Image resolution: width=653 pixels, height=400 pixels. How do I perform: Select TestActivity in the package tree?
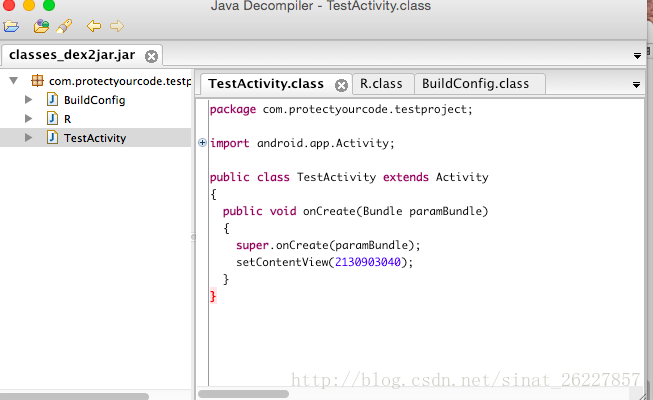point(95,138)
